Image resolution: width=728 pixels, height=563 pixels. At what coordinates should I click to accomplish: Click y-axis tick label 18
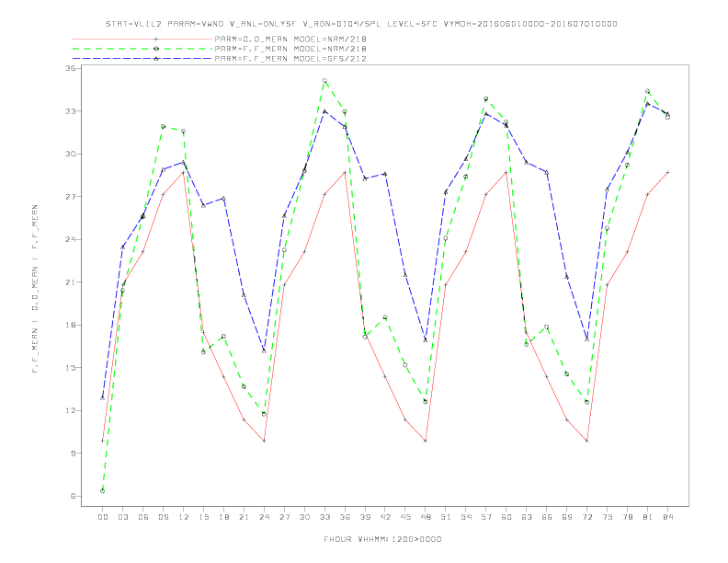point(71,325)
